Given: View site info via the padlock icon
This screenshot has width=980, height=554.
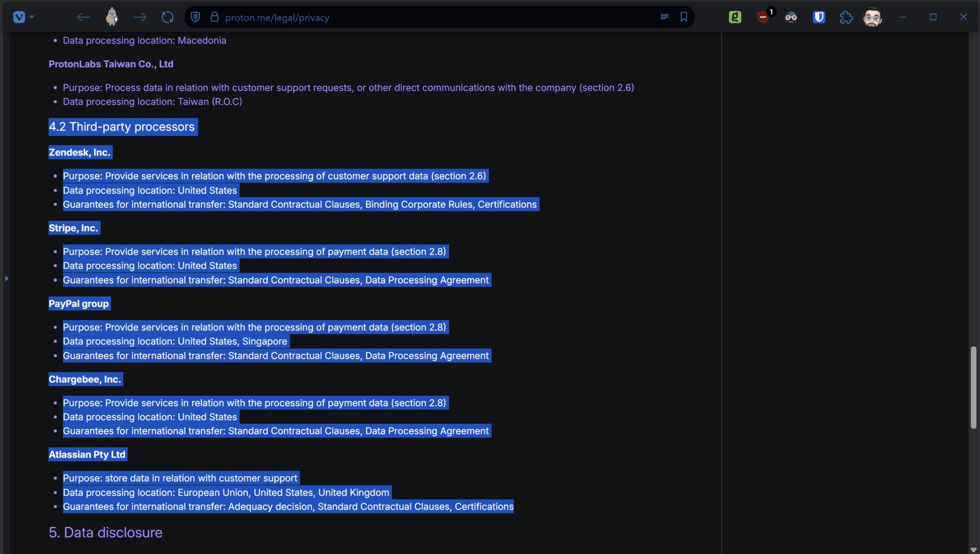Looking at the screenshot, I should point(214,17).
